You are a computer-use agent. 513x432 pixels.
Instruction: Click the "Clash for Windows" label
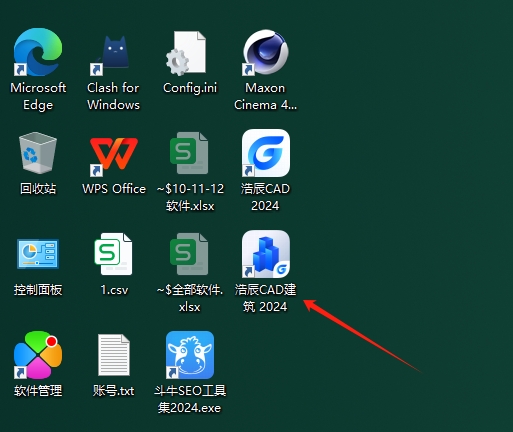(x=113, y=96)
